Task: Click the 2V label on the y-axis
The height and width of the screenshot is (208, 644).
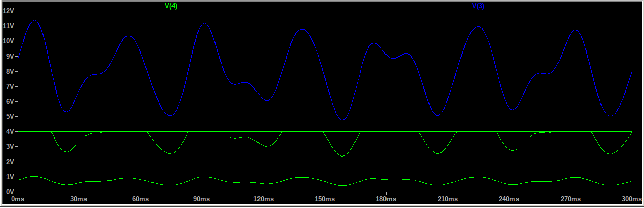Action: coord(11,162)
